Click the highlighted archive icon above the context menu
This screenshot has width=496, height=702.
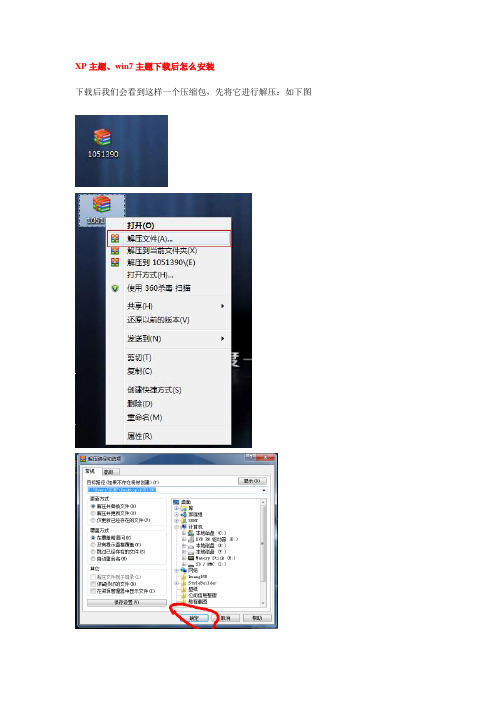coord(102,205)
